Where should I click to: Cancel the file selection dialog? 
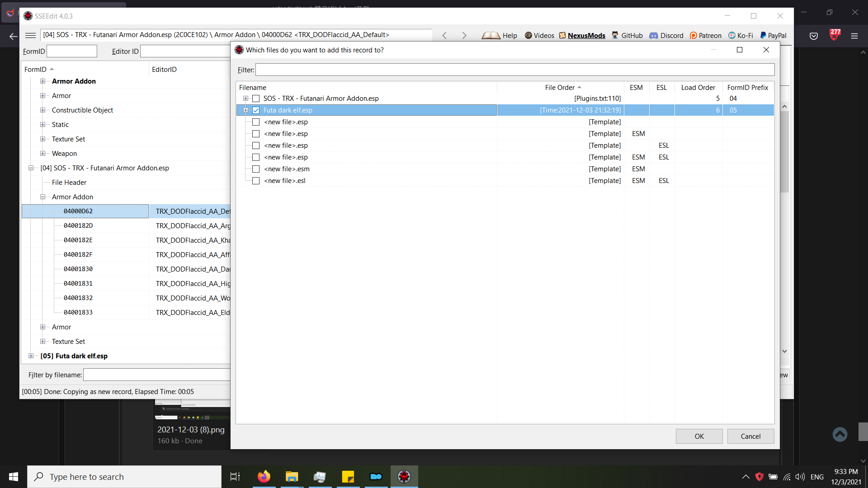(750, 436)
